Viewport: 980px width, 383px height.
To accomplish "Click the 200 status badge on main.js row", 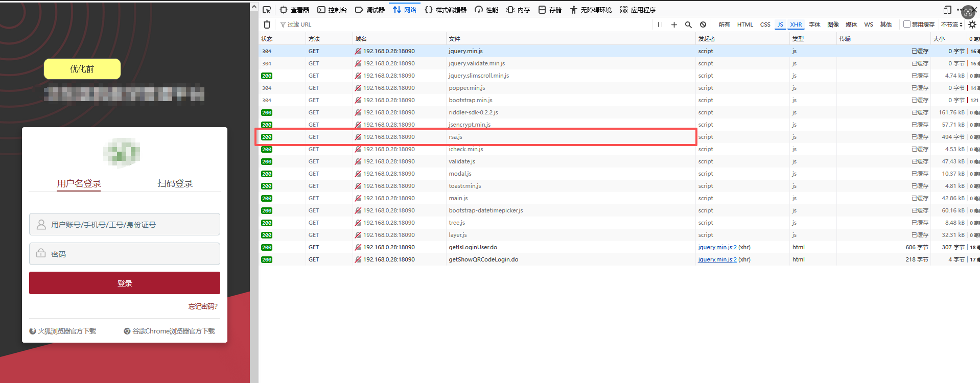I will coord(267,198).
